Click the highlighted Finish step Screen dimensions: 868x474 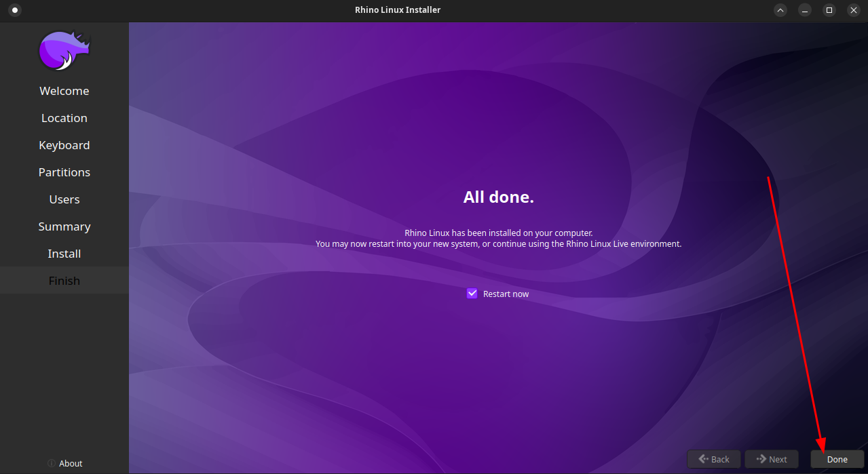coord(64,281)
